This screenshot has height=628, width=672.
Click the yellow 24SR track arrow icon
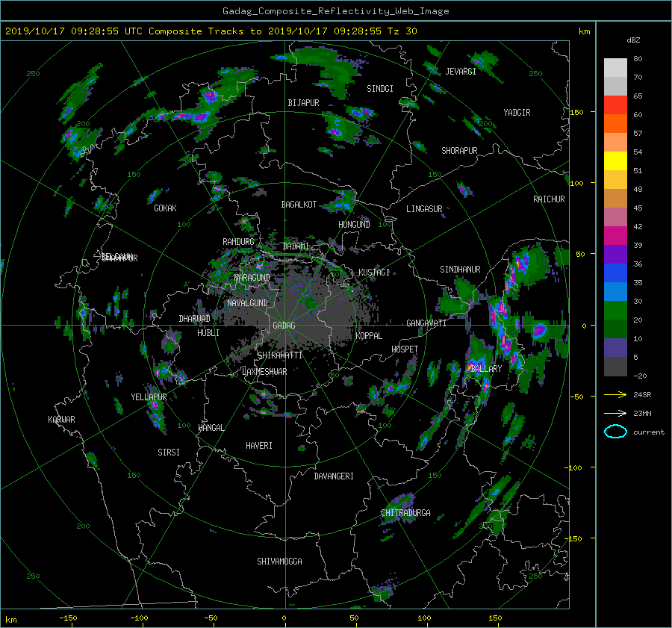[x=615, y=394]
